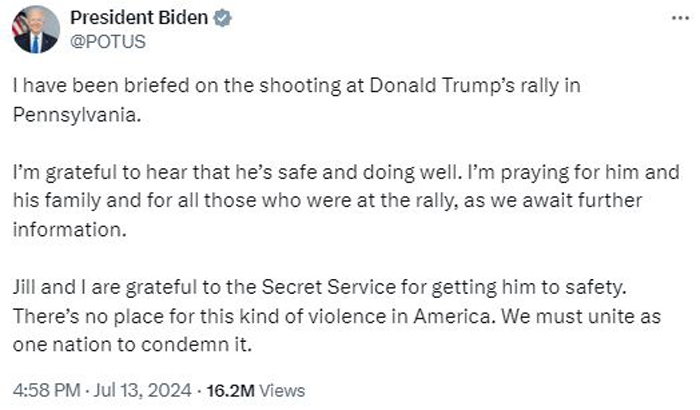700x410 pixels.
Task: Click the word "information." in the tweet
Action: [x=70, y=230]
